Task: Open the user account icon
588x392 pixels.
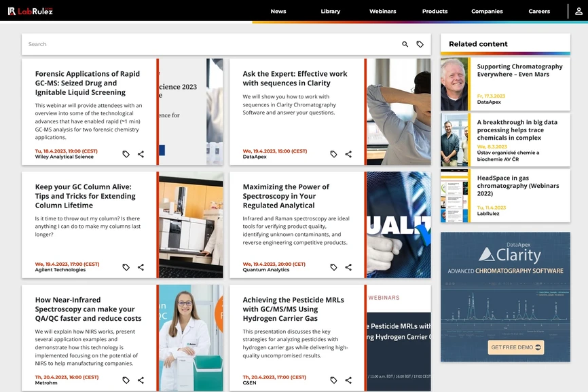Action: click(578, 12)
